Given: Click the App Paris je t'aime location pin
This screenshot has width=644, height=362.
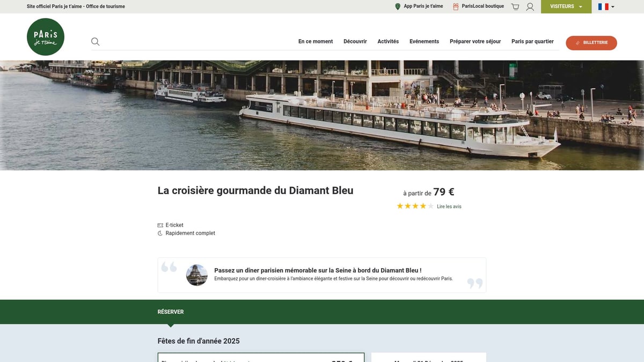Looking at the screenshot, I should click(x=397, y=6).
